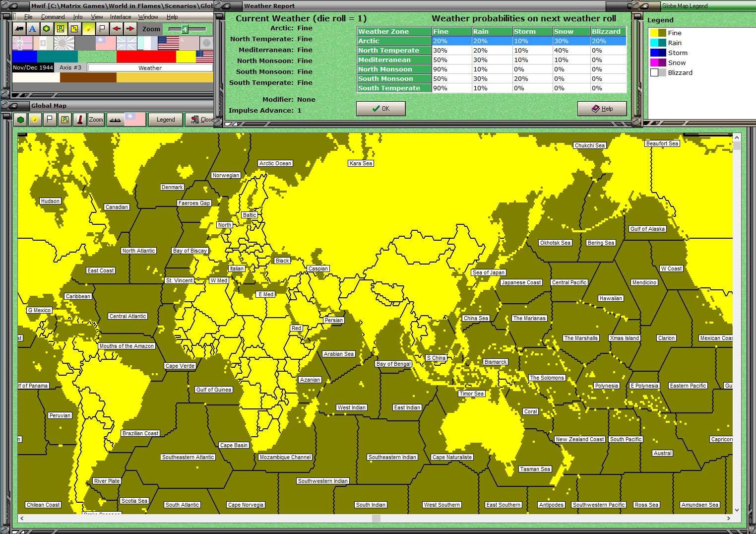Image resolution: width=756 pixels, height=534 pixels.
Task: Click the Sea of Japan map label
Action: click(x=489, y=272)
